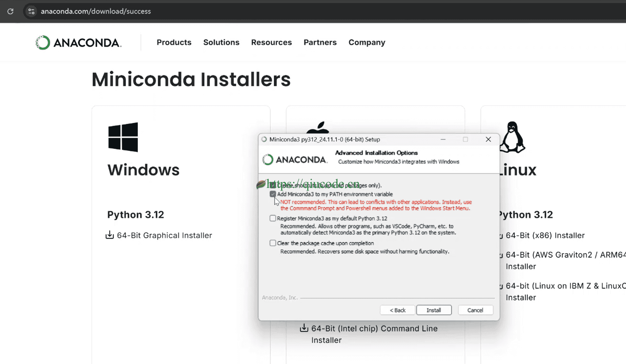Click download icon beside Intel chip Command Line
Viewport: 626px width, 364px height.
(x=304, y=328)
